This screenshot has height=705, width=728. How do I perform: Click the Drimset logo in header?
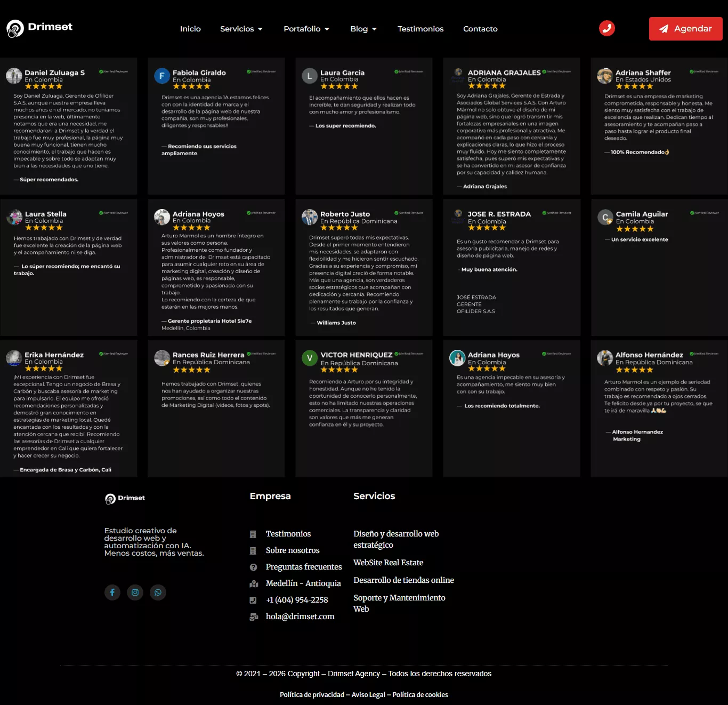[39, 28]
